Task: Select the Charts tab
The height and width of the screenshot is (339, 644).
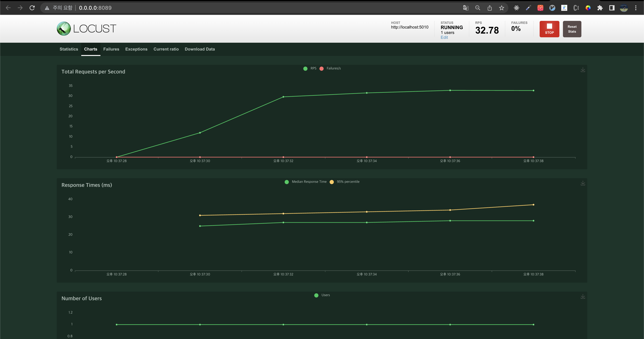Action: pos(91,49)
